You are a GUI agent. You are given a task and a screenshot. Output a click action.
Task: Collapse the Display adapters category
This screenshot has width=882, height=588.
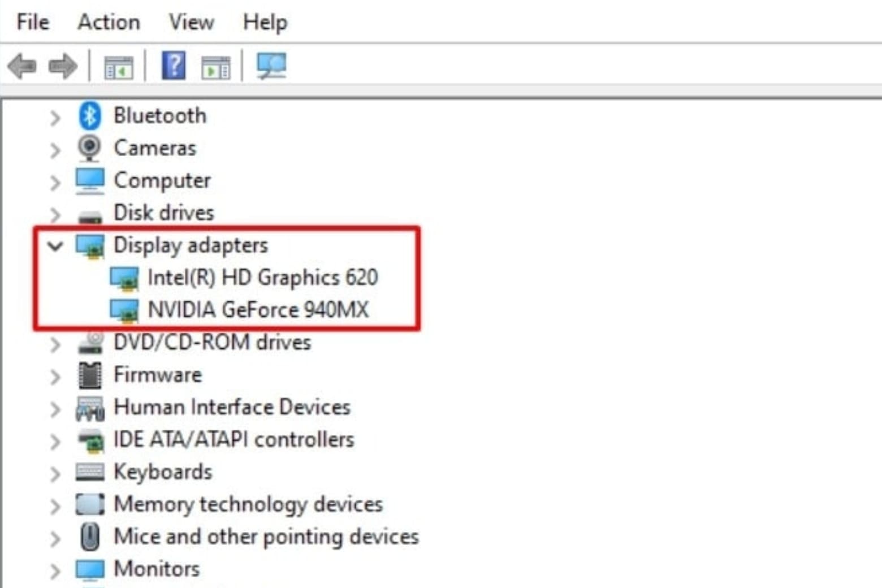55,245
